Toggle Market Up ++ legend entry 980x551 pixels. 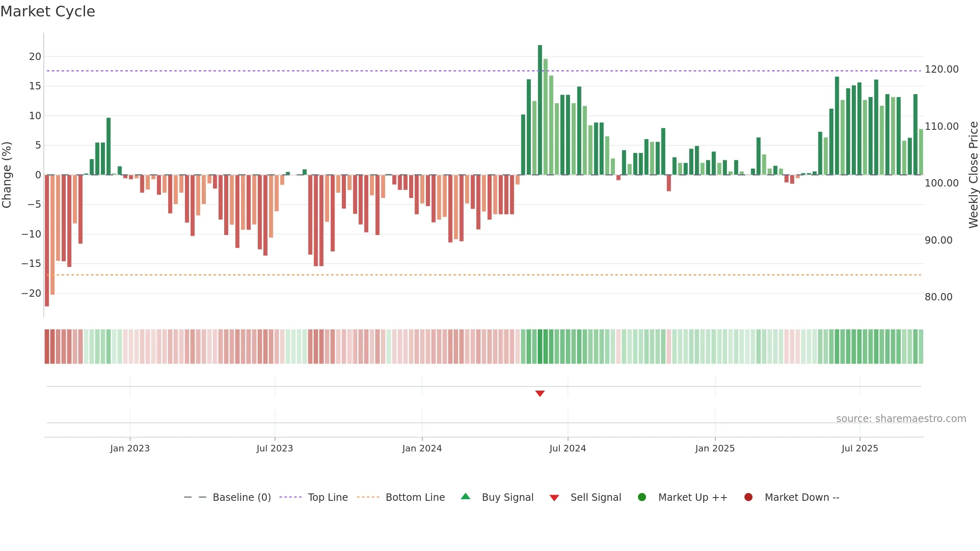[x=683, y=497]
